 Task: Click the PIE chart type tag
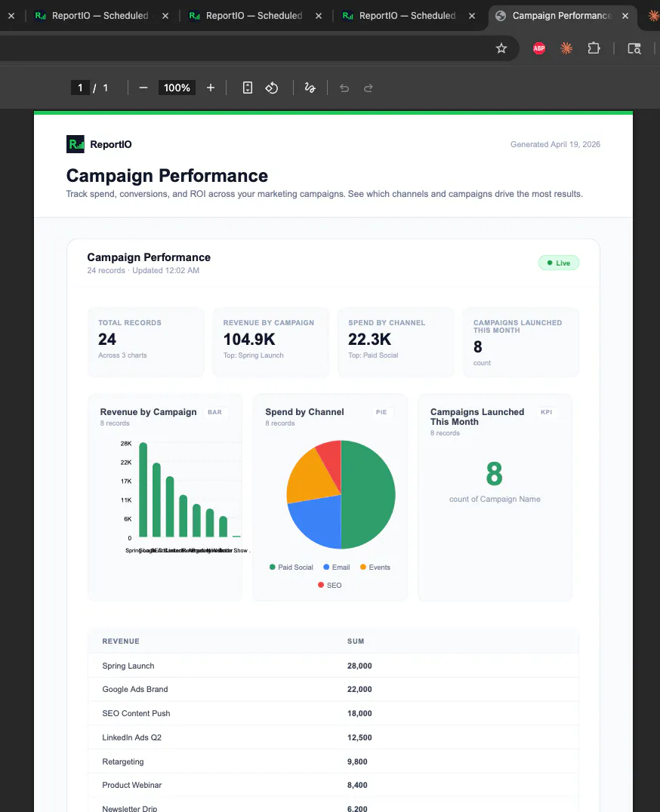381,412
